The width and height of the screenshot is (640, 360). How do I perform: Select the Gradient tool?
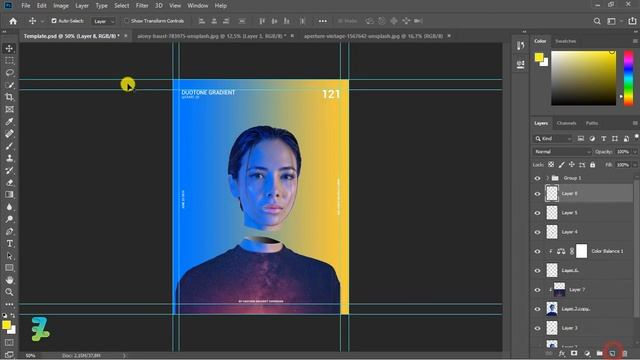pos(9,195)
